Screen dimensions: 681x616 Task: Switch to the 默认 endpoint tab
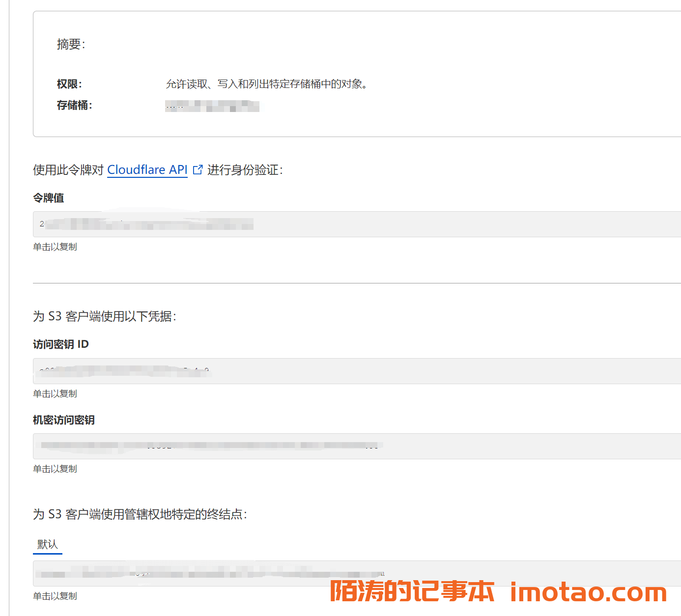coord(48,544)
